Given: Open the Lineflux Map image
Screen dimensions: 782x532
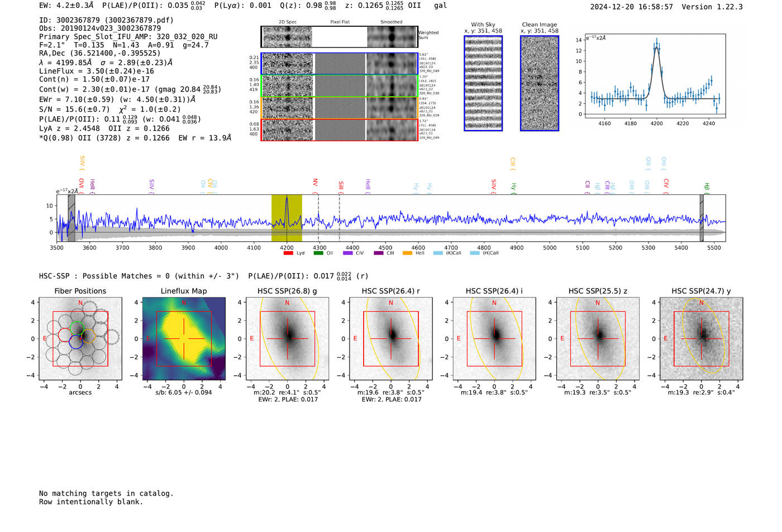Looking at the screenshot, I should (184, 338).
